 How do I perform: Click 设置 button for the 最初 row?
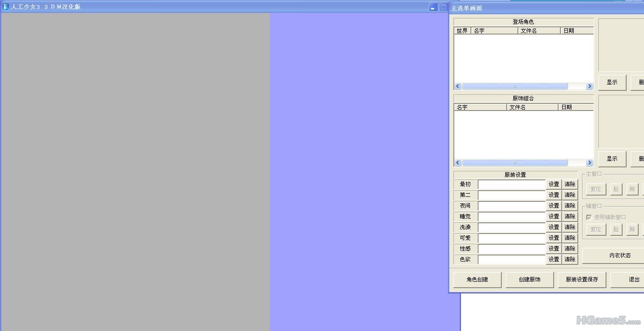pos(554,184)
